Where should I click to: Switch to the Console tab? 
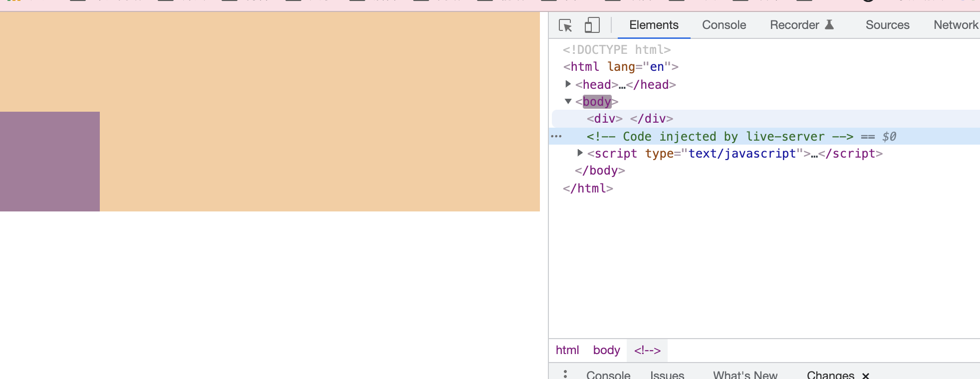click(724, 25)
